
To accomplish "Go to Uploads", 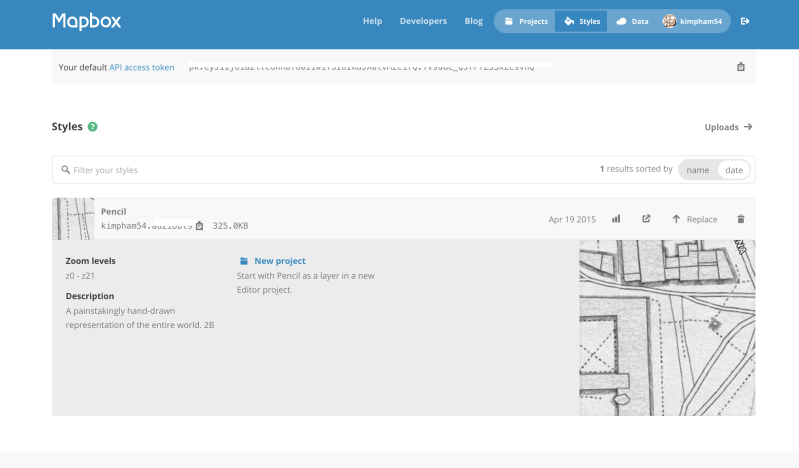I will click(x=728, y=127).
